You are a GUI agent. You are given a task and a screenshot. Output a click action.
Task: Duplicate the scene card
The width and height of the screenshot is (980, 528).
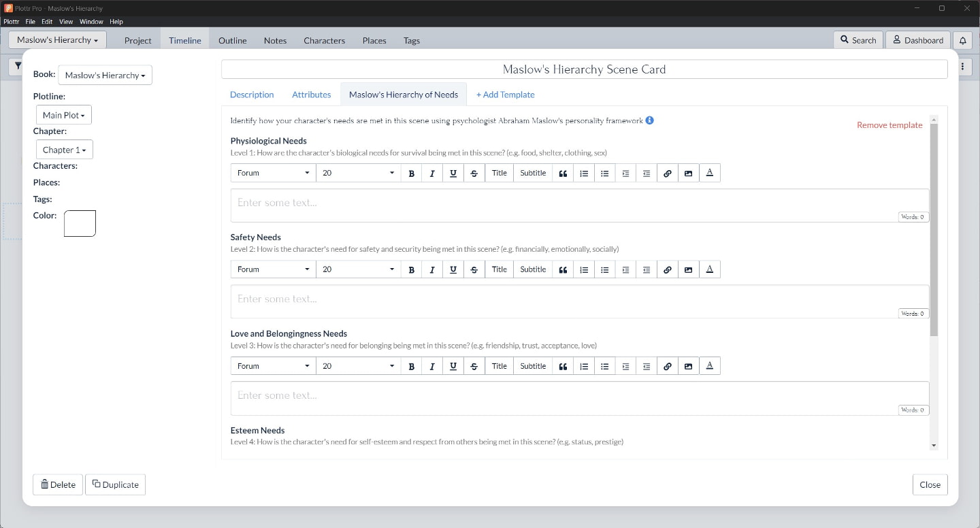(116, 484)
